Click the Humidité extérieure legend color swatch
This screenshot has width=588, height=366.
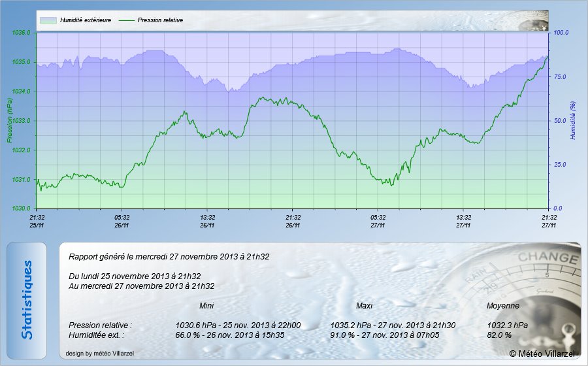tap(48, 20)
